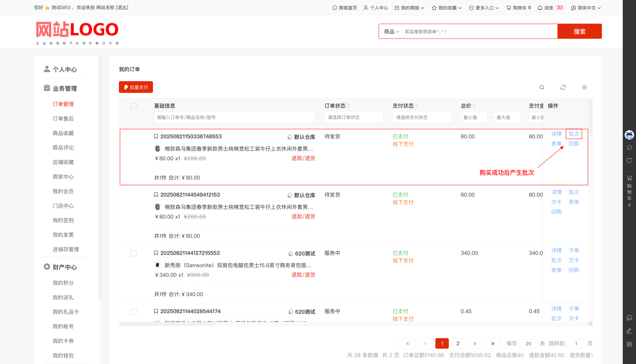The image size is (636, 364).
Task: Open table column settings gear icon
Action: click(x=585, y=87)
